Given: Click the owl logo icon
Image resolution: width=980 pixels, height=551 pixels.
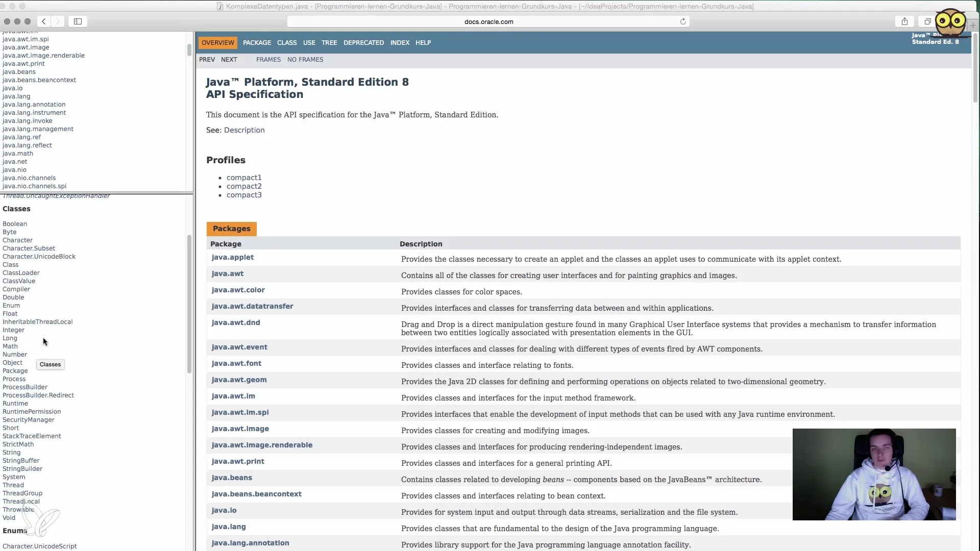Looking at the screenshot, I should 950,21.
